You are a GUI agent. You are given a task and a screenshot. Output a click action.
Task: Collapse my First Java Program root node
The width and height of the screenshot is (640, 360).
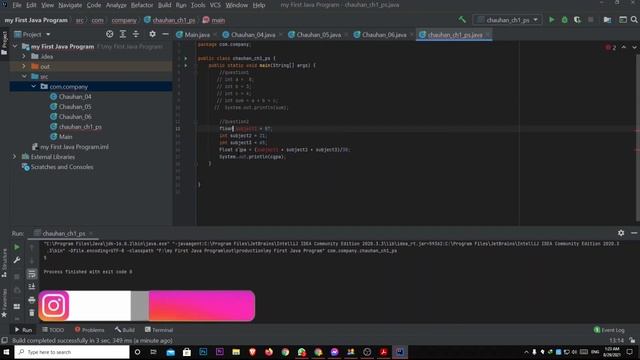click(x=15, y=47)
